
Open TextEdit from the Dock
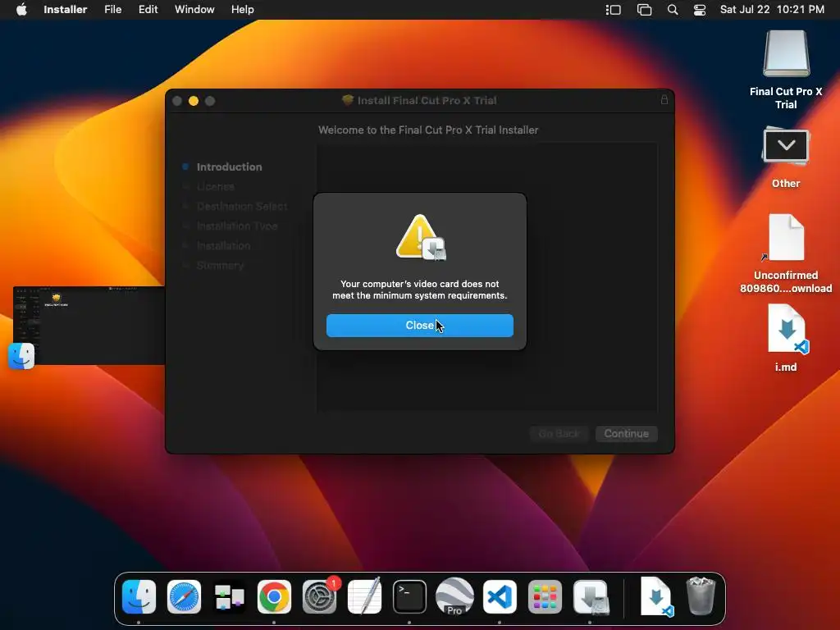pos(364,596)
